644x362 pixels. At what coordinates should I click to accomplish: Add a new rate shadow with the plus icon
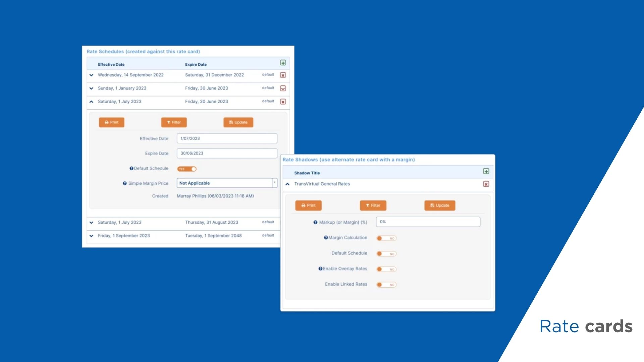click(486, 171)
